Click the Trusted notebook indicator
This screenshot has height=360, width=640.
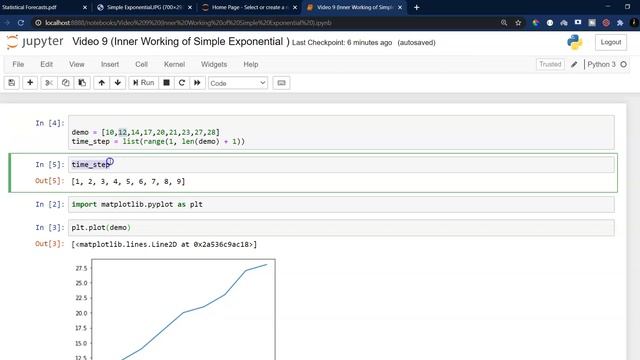click(x=550, y=64)
